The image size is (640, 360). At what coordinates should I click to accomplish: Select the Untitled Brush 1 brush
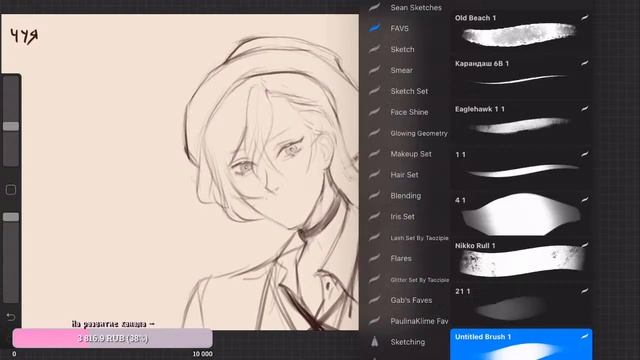521,344
